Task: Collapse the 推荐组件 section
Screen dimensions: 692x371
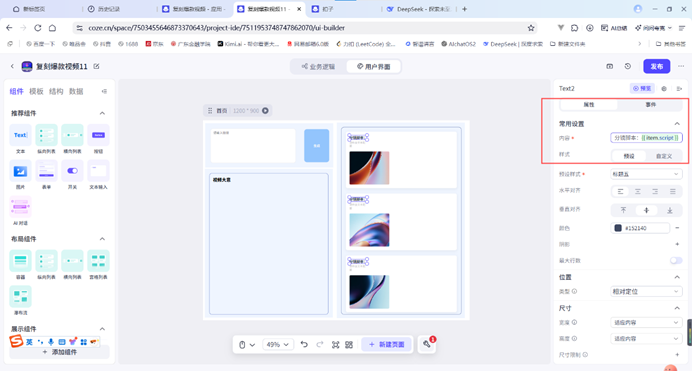Action: 102,113
